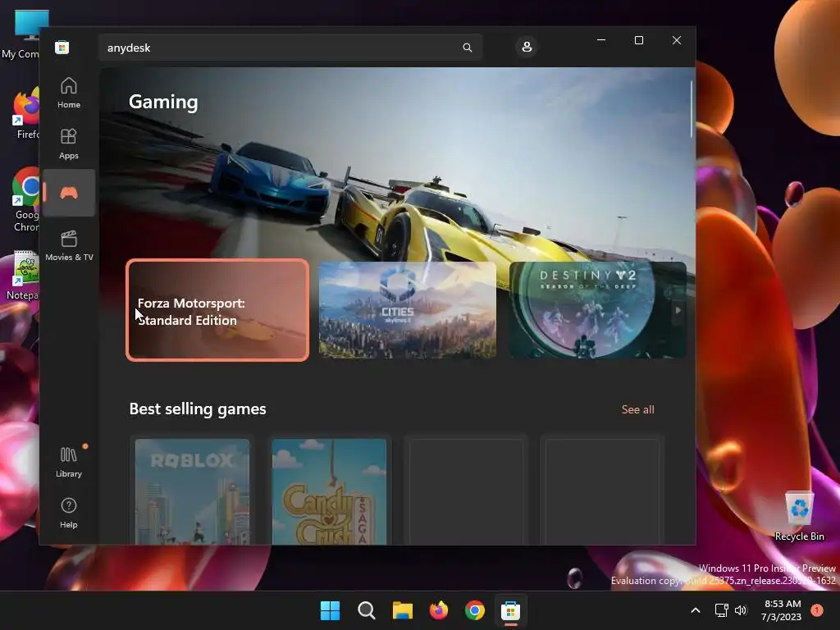Open the Library in sidebar
Image resolution: width=840 pixels, height=630 pixels.
[x=69, y=463]
